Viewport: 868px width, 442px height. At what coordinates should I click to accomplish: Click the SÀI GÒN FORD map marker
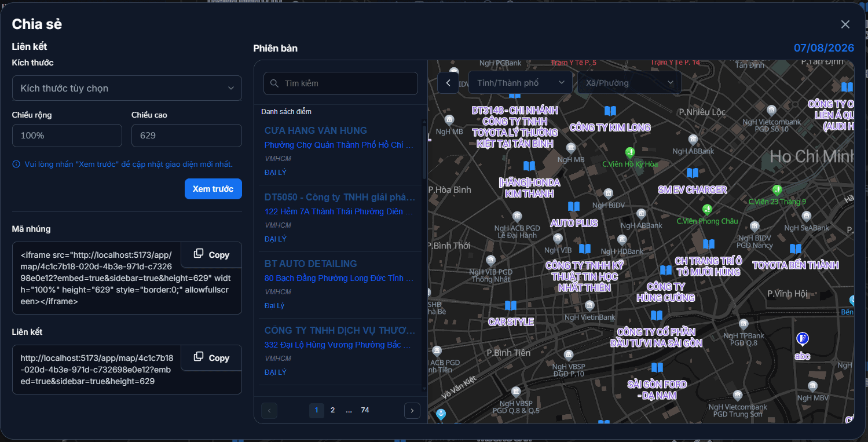point(657,367)
